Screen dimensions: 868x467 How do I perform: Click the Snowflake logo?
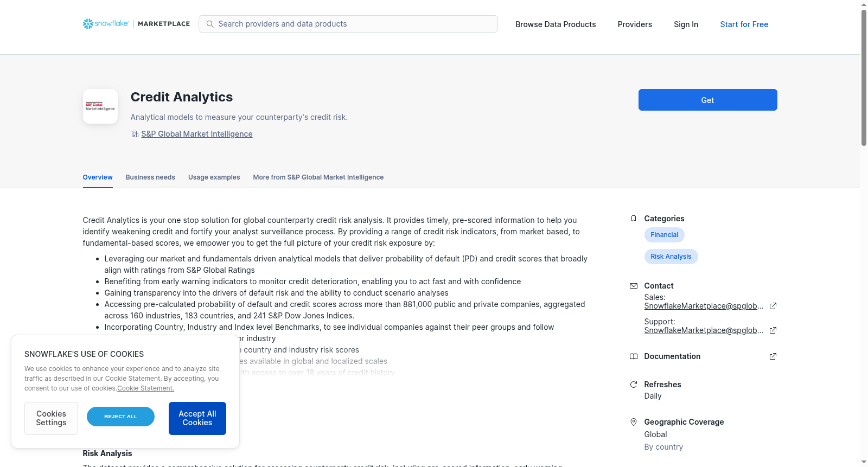click(x=106, y=24)
